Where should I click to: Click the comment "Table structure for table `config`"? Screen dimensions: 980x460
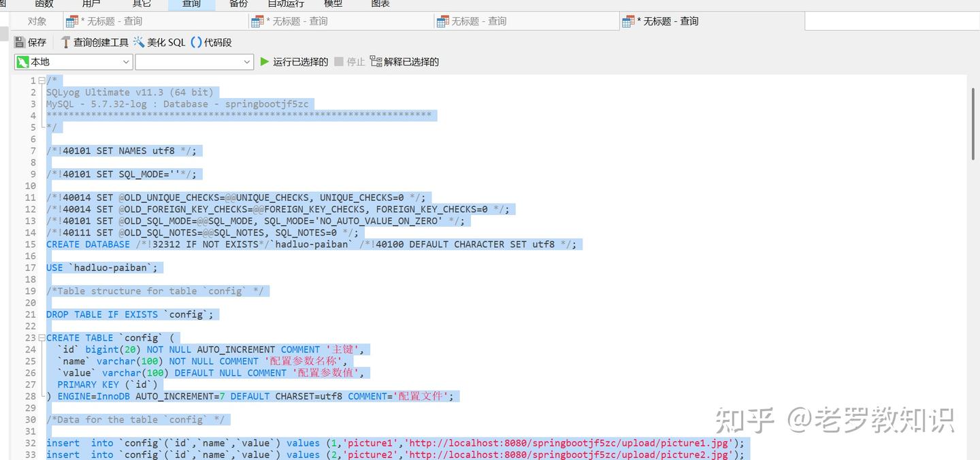pos(154,291)
